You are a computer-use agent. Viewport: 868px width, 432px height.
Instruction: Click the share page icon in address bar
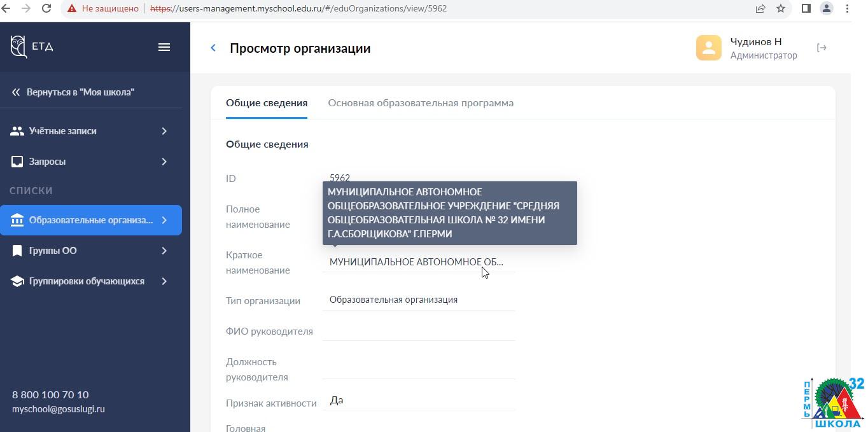[x=760, y=9]
